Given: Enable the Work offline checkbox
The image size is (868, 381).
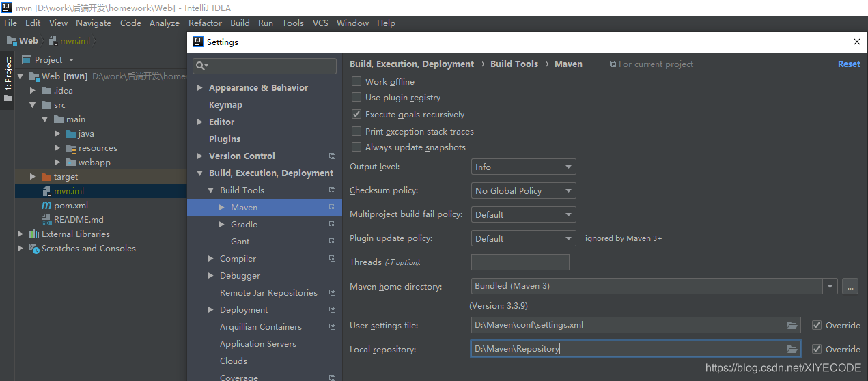Looking at the screenshot, I should (356, 81).
